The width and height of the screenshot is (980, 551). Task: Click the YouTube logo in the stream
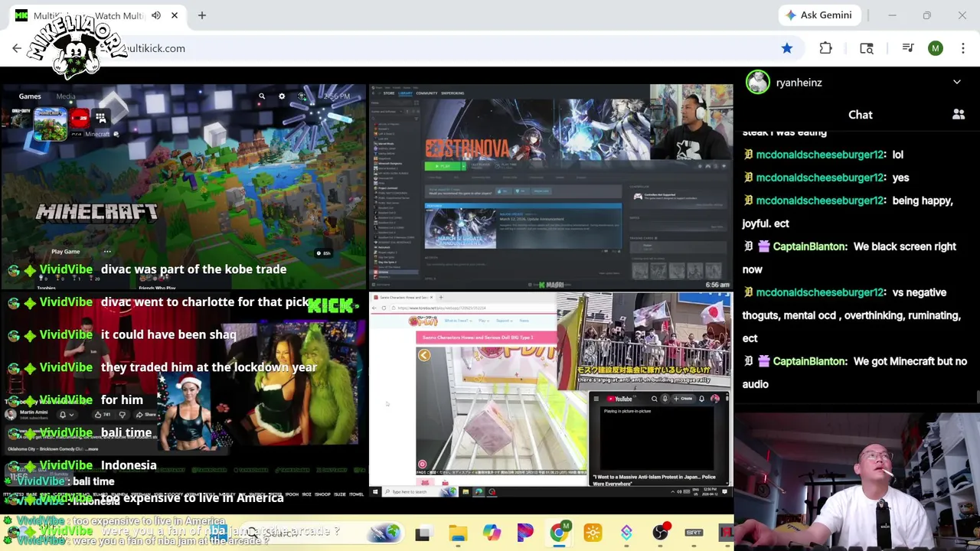pos(620,399)
